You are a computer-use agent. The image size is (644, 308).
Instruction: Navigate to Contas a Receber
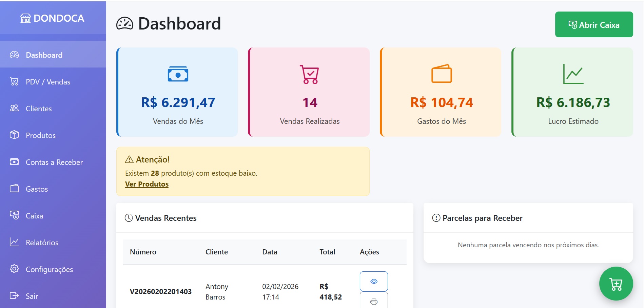[x=54, y=162]
